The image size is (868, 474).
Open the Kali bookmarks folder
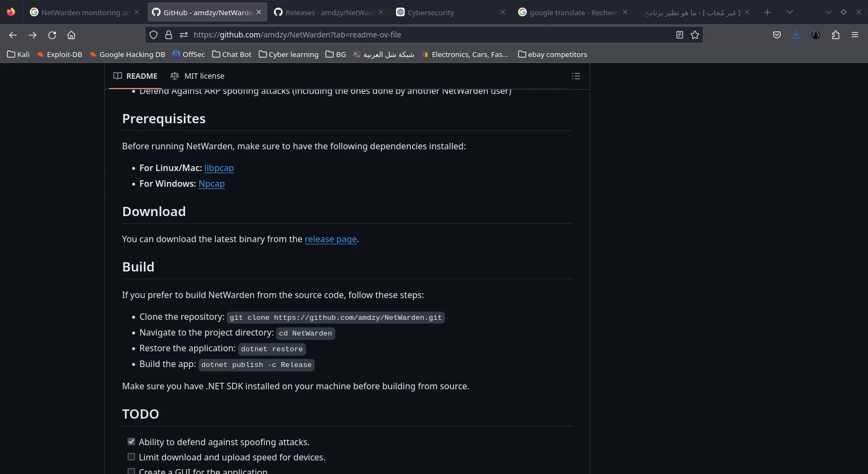18,54
